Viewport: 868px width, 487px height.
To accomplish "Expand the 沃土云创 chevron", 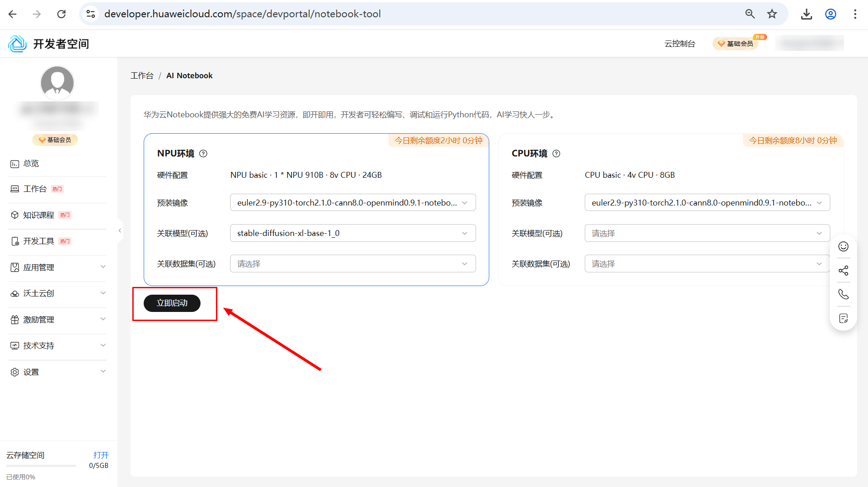I will (103, 293).
